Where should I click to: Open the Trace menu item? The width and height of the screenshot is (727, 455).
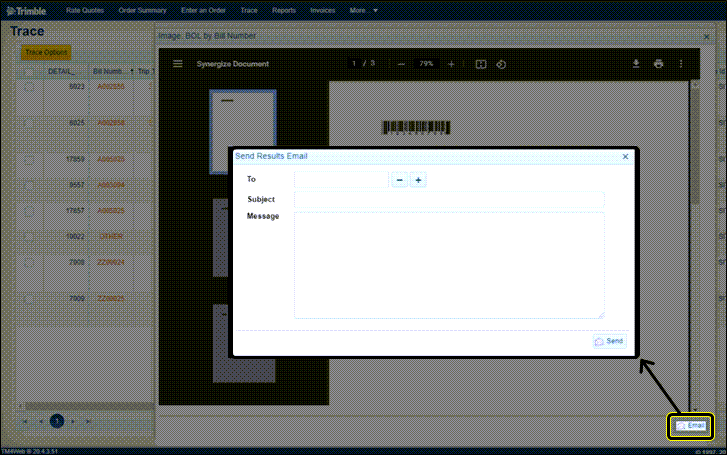pos(249,10)
